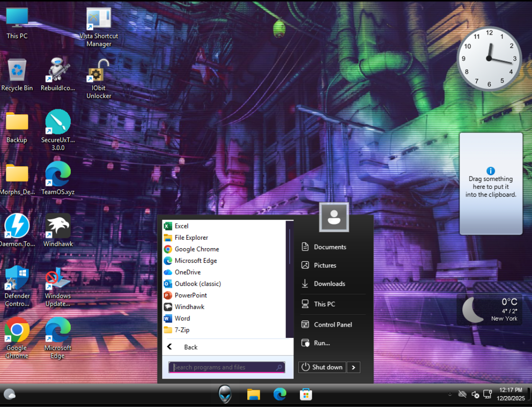Image resolution: width=532 pixels, height=407 pixels.
Task: Open Microsoft Store from the taskbar
Action: [x=306, y=394]
